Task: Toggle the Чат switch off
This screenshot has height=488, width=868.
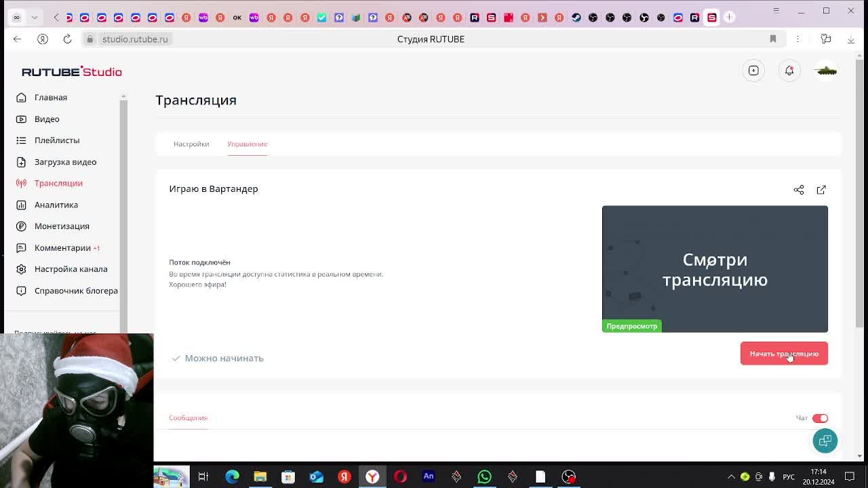Action: coord(820,418)
